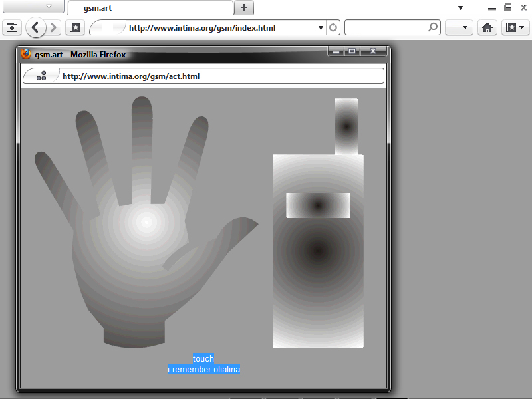532x399 pixels.
Task: Click the forward navigation arrow
Action: [x=53, y=28]
